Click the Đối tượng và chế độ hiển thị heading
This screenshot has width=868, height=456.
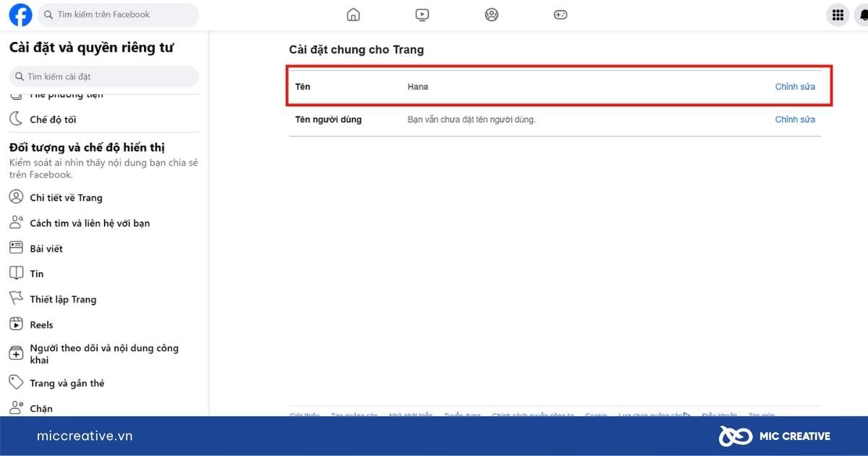pyautogui.click(x=88, y=148)
